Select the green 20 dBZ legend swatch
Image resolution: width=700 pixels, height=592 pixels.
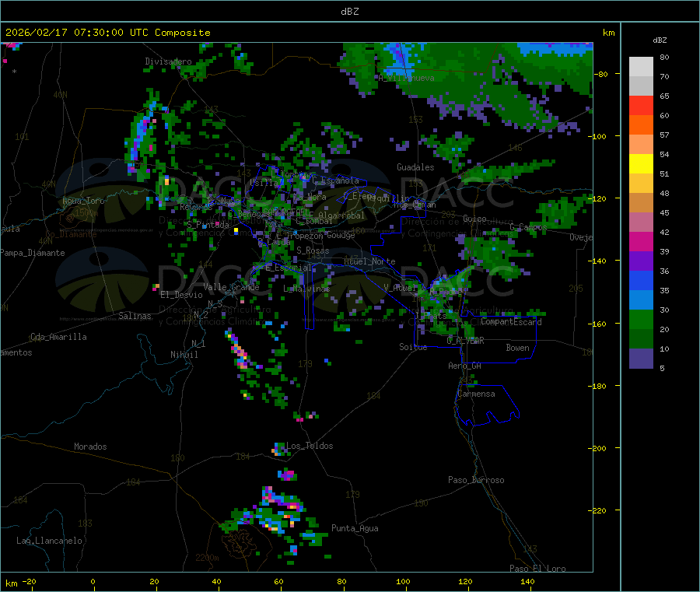point(641,319)
